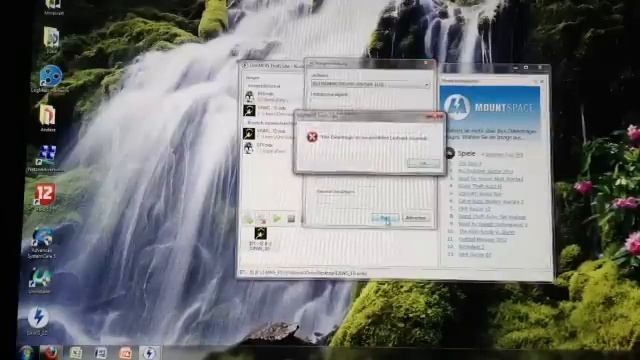Click the green spreadsheet icon in taskbar

point(76,353)
